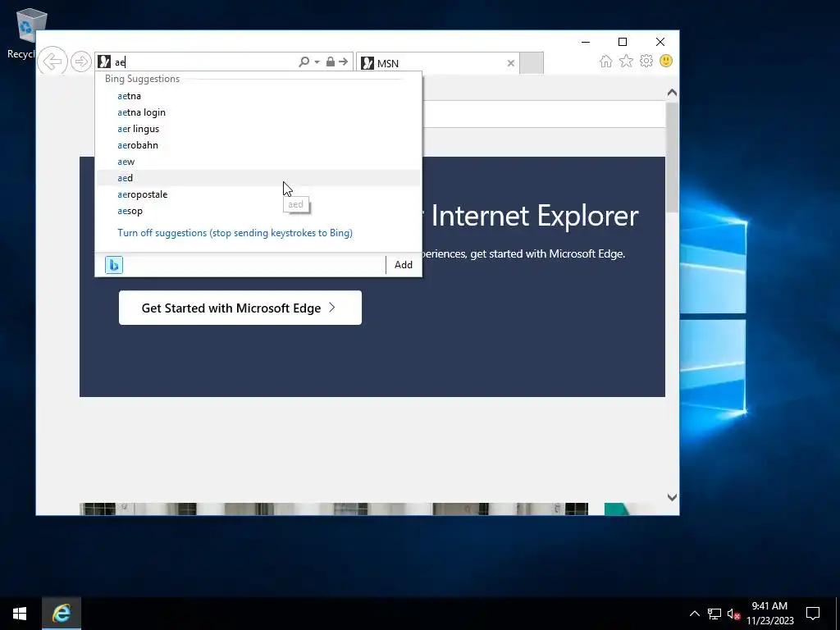Pick the 'aerobahn' suggestion

[258, 145]
